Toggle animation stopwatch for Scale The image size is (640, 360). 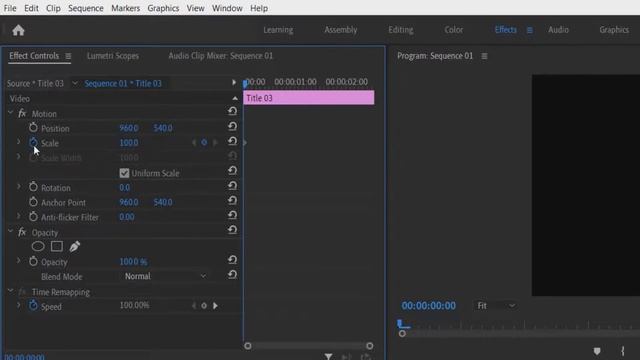pyautogui.click(x=33, y=142)
